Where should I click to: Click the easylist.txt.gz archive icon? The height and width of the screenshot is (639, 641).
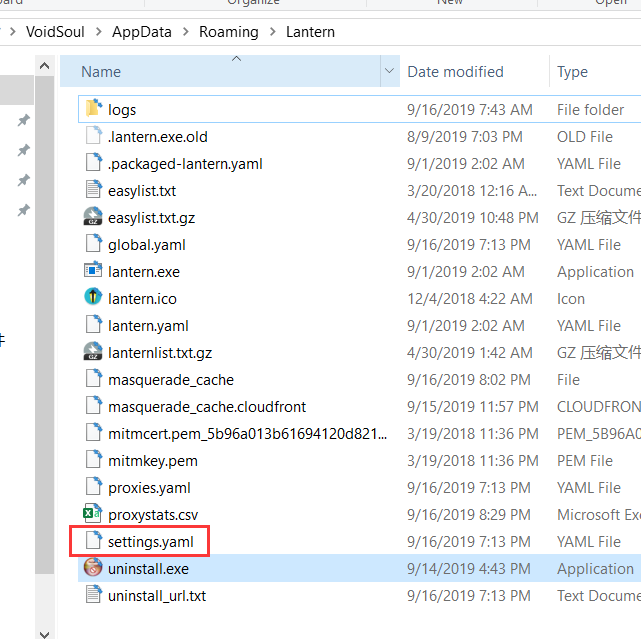(x=94, y=217)
